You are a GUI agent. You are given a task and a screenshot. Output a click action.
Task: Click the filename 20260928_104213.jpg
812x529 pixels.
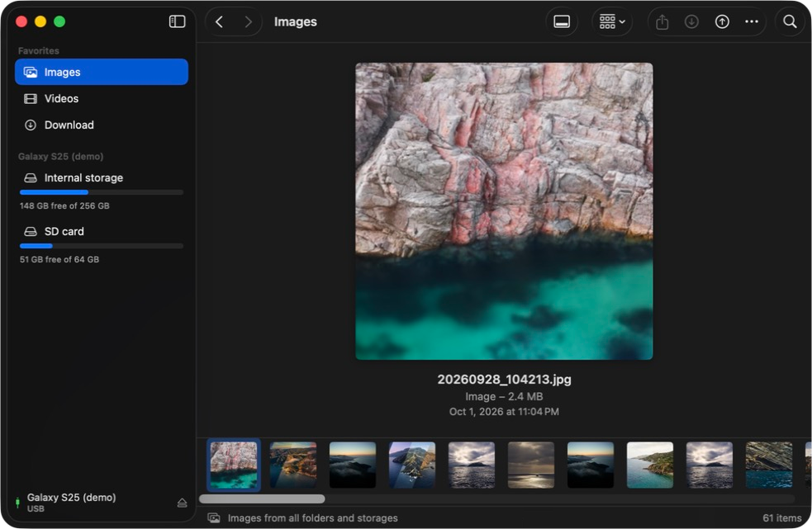(x=504, y=380)
